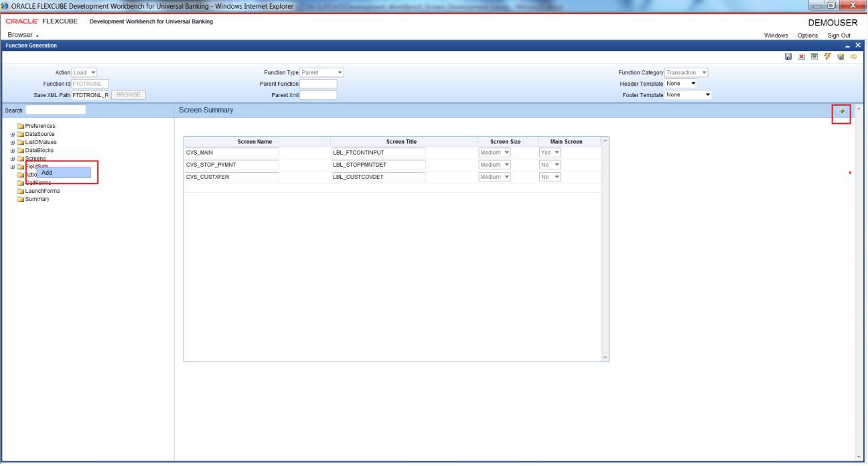868x466 pixels.
Task: Expand the FieldSets tree node
Action: 13,166
